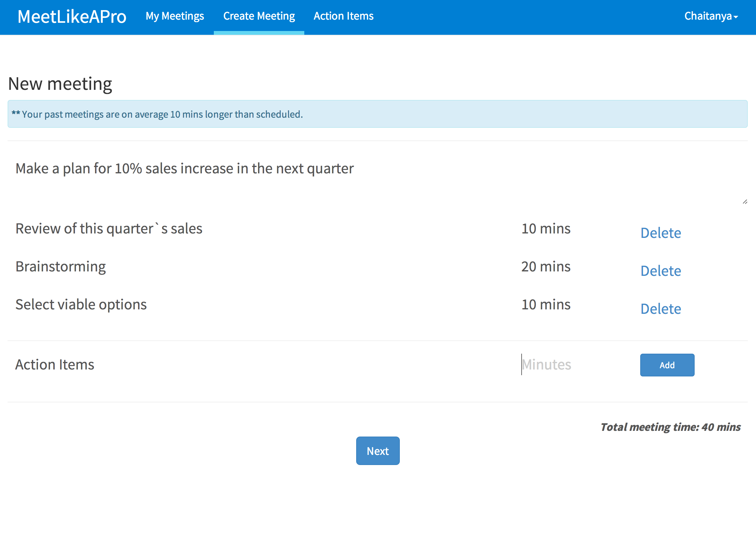756x546 pixels.
Task: Click the past meetings info alert banner
Action: pos(377,114)
